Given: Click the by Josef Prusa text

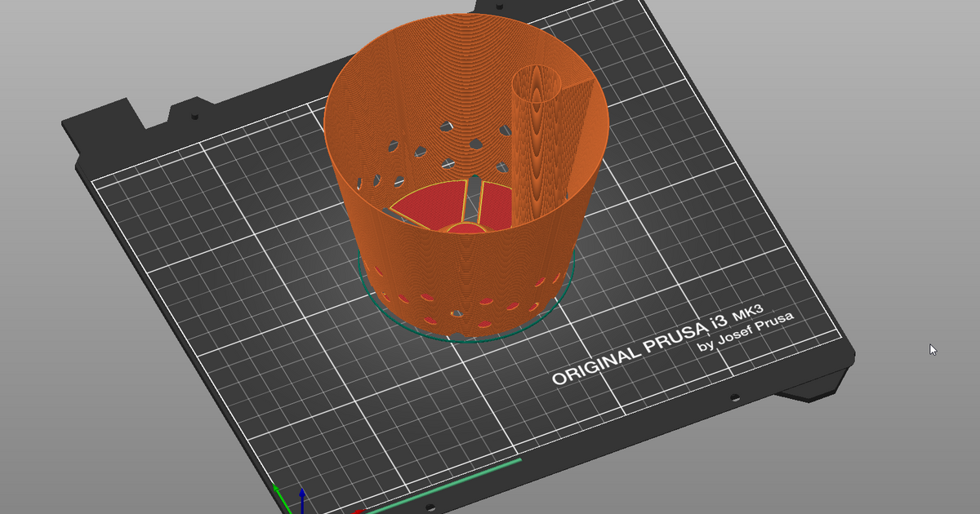Looking at the screenshot, I should coord(745,332).
